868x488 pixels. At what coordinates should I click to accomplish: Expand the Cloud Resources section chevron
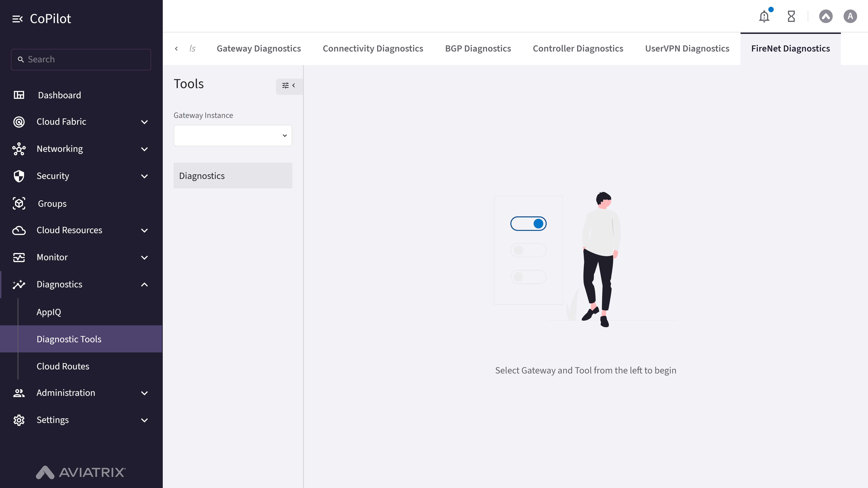[145, 230]
